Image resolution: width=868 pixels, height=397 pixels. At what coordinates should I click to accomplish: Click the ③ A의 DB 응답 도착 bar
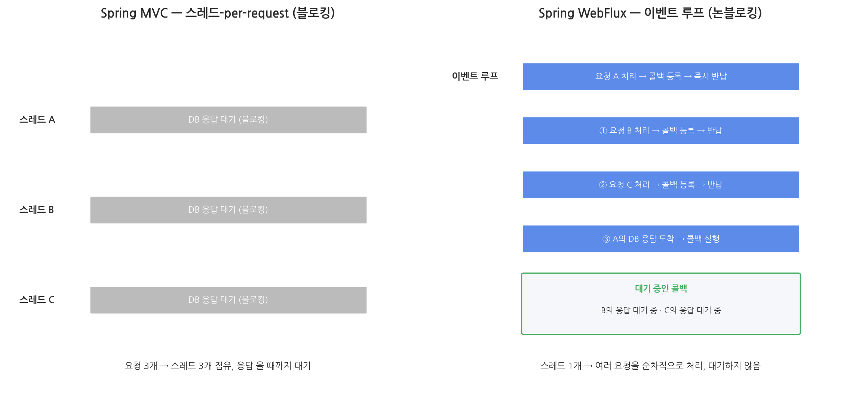click(x=661, y=238)
